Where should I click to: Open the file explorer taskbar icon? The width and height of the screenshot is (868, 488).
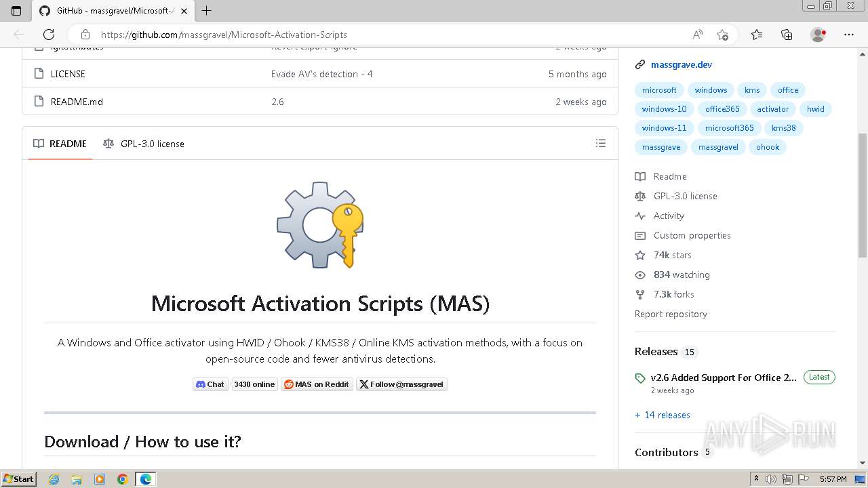[x=77, y=479]
